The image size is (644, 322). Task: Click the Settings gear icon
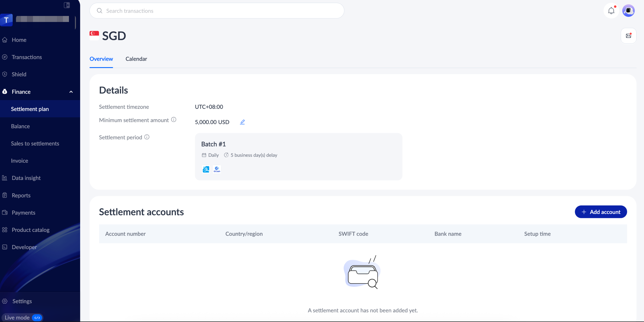pyautogui.click(x=4, y=301)
